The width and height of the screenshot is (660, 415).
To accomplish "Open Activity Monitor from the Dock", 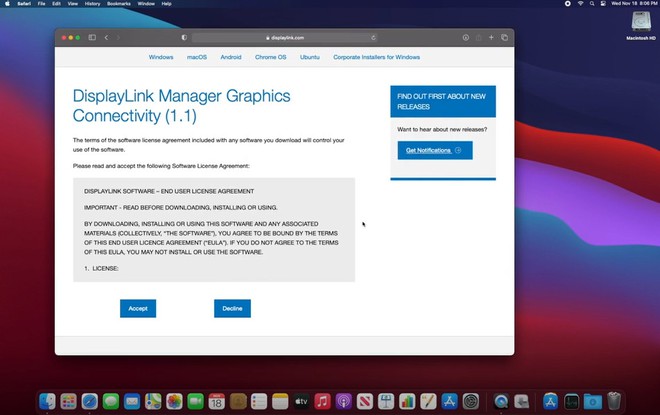I will tap(572, 402).
